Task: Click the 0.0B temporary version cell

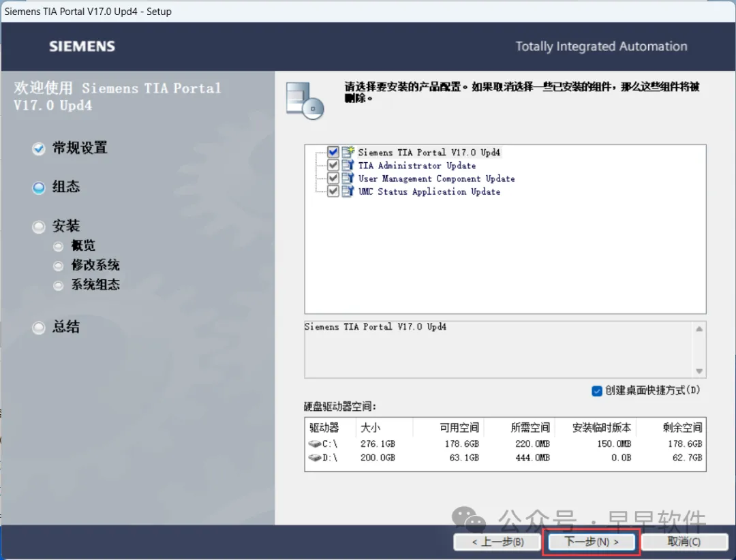Action: 621,458
